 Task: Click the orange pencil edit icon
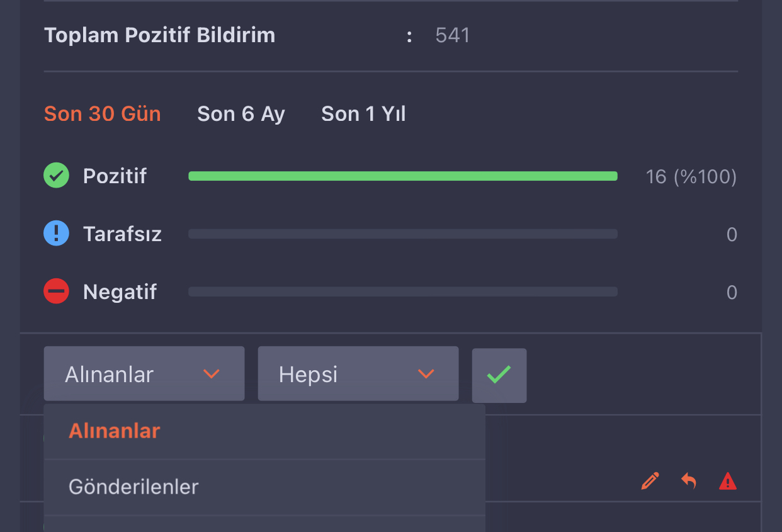(650, 481)
